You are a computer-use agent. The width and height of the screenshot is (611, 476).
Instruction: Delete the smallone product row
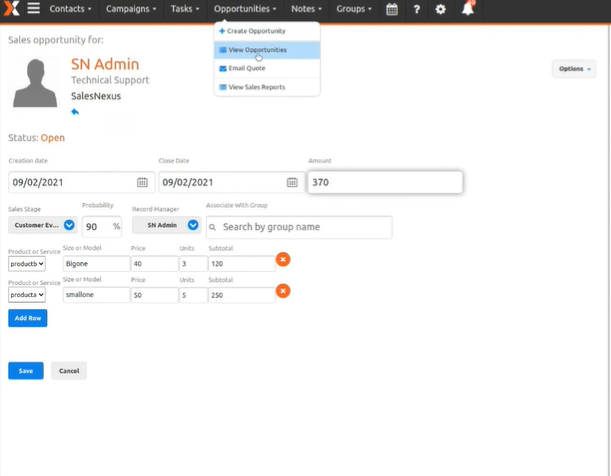coord(283,292)
